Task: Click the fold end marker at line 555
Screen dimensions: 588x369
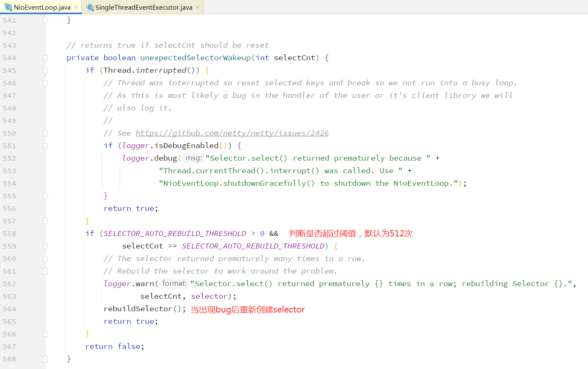Action: (x=45, y=196)
